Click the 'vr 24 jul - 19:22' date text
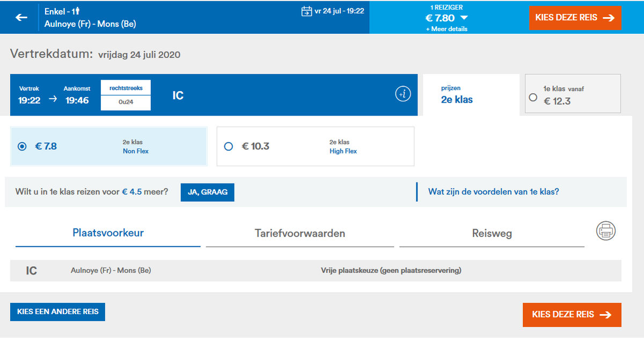The height and width of the screenshot is (342, 644). (340, 11)
